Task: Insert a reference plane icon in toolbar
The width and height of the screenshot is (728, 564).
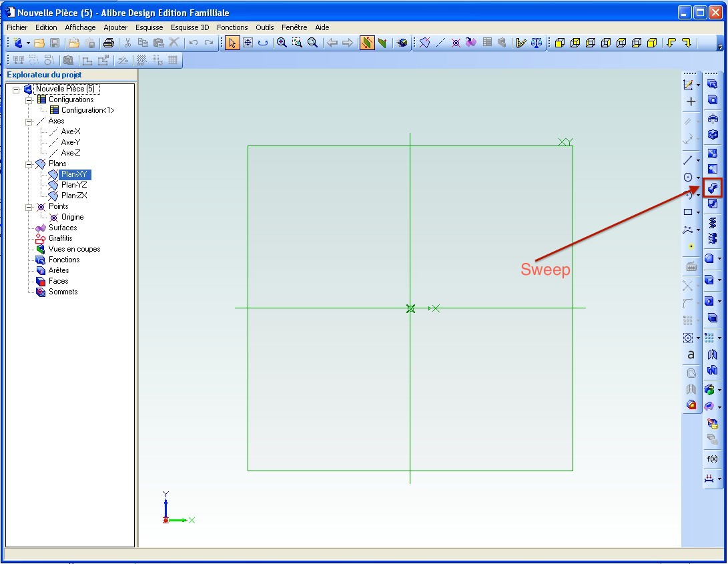Action: tap(425, 43)
